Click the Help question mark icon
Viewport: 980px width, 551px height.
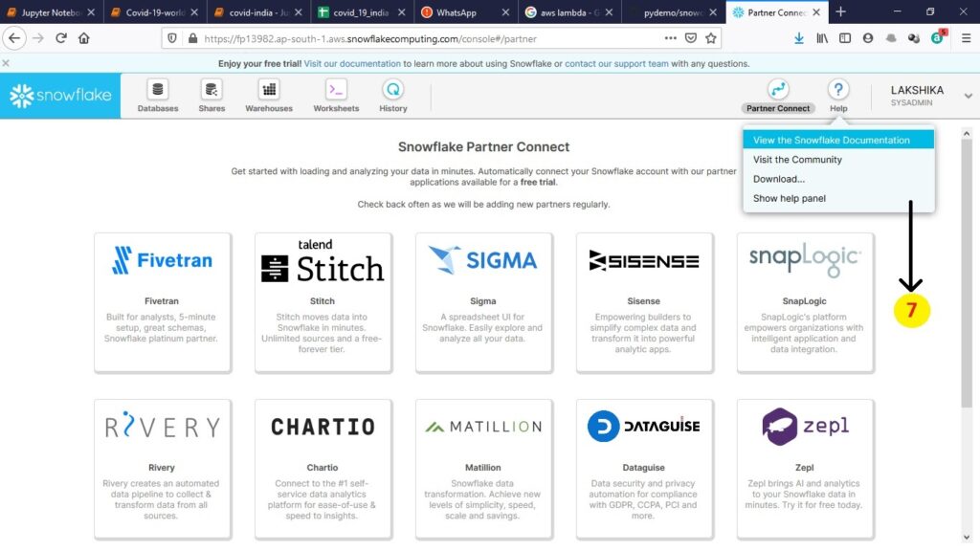[x=838, y=90]
